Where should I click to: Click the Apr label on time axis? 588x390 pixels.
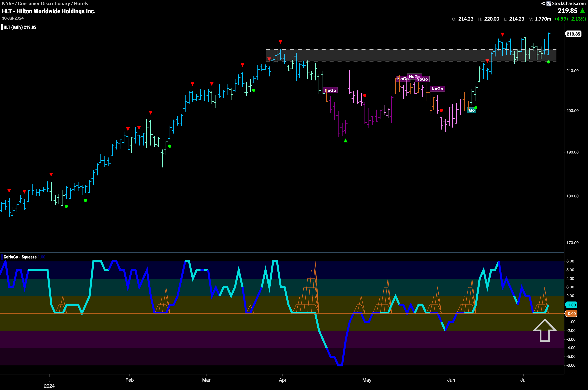coord(283,380)
